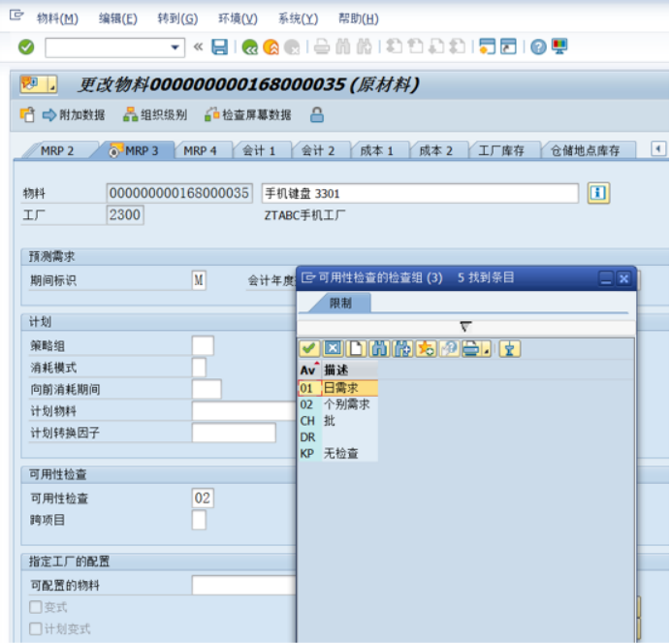This screenshot has height=644, width=670.
Task: Click the material information icon button
Action: click(598, 193)
